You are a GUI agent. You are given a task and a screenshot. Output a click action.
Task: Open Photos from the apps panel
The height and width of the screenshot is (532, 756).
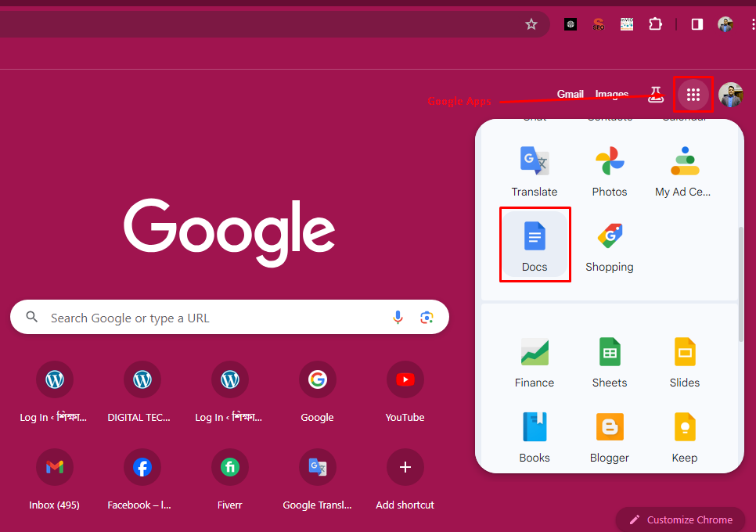[610, 171]
